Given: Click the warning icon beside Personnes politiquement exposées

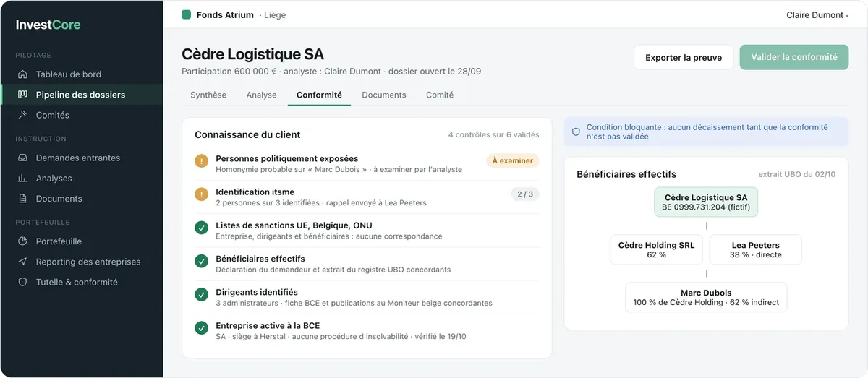Looking at the screenshot, I should (x=202, y=161).
